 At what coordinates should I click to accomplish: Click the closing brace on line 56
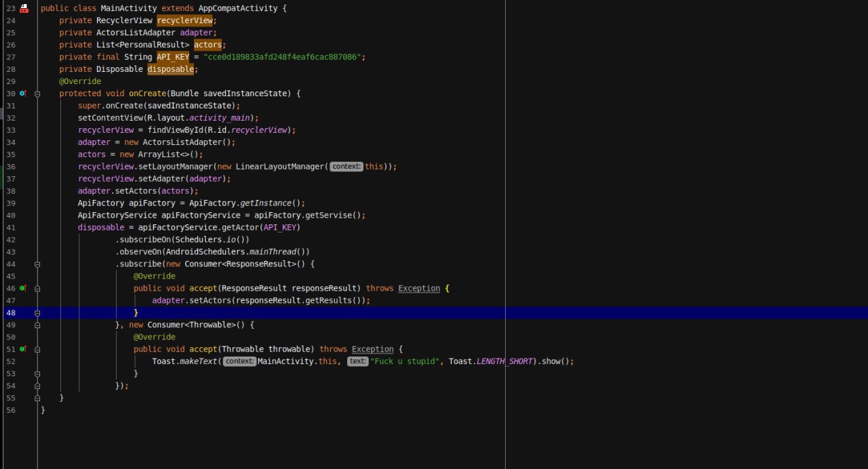43,411
